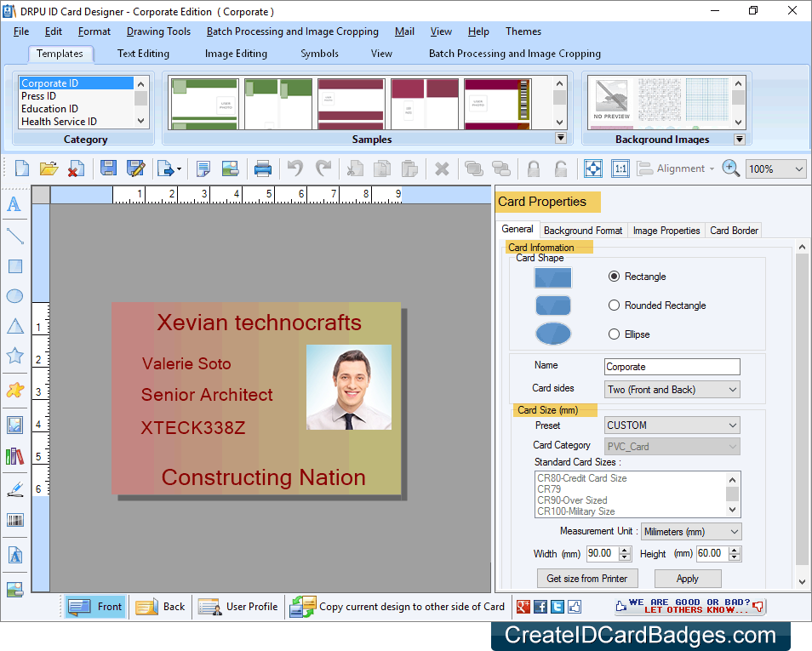
Task: Open the Drawing Tools menu
Action: (x=158, y=31)
